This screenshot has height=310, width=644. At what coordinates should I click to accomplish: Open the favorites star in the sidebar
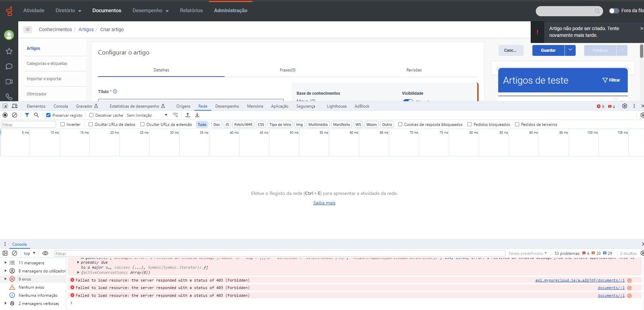(x=9, y=51)
